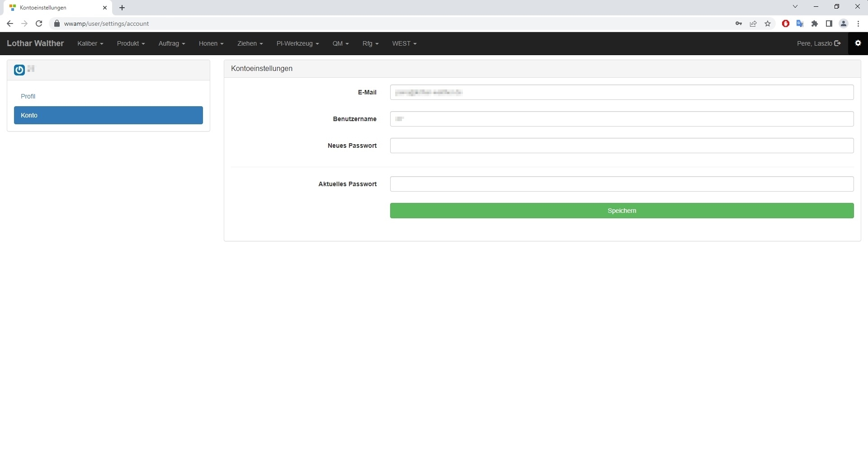Close the Kontoeinstellungen tab

(x=105, y=8)
